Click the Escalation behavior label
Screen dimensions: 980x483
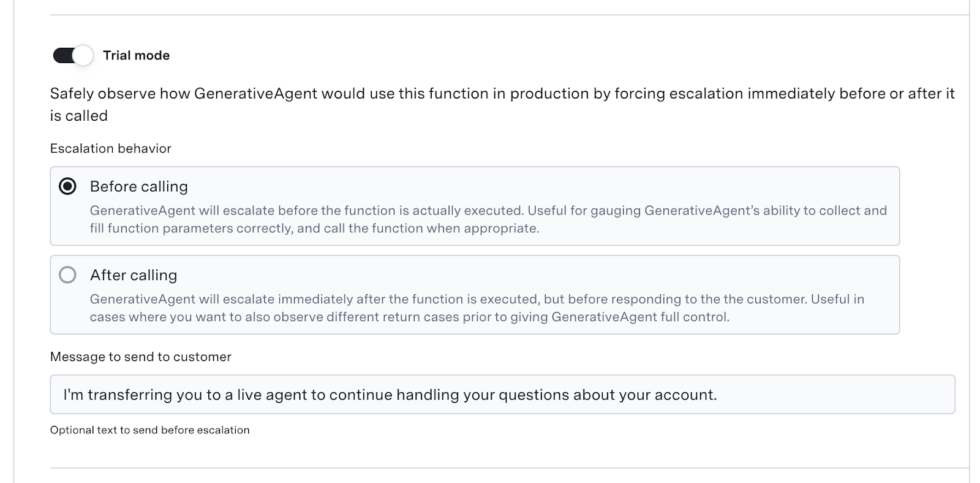[x=111, y=148]
